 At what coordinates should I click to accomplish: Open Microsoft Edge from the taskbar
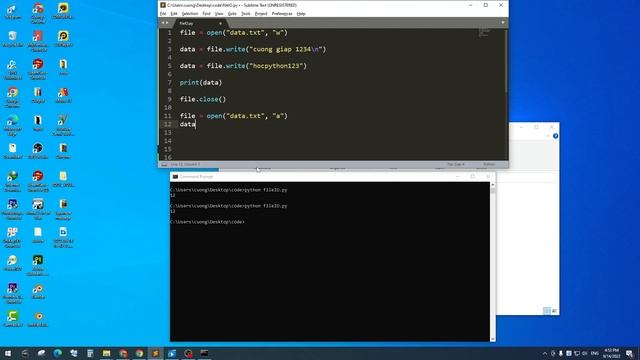tap(58, 353)
